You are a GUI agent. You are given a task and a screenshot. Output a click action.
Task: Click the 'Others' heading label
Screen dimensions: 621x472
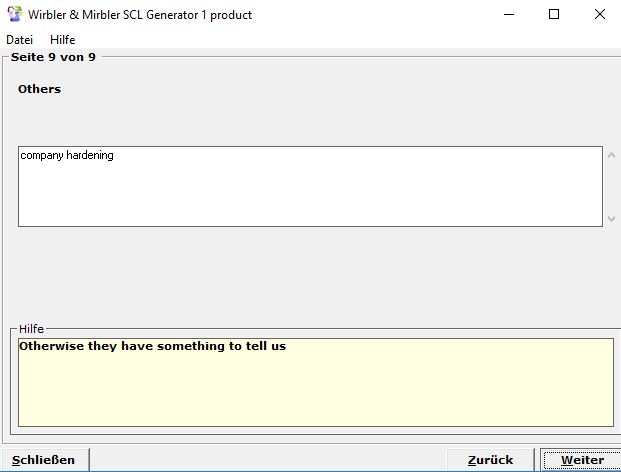point(39,89)
